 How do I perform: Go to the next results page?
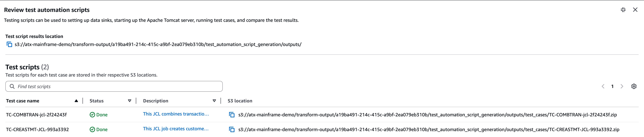tap(622, 86)
